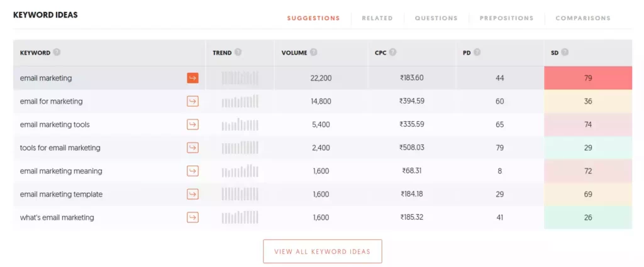Switch to the Comparisons tab
The image size is (644, 267).
tap(583, 18)
